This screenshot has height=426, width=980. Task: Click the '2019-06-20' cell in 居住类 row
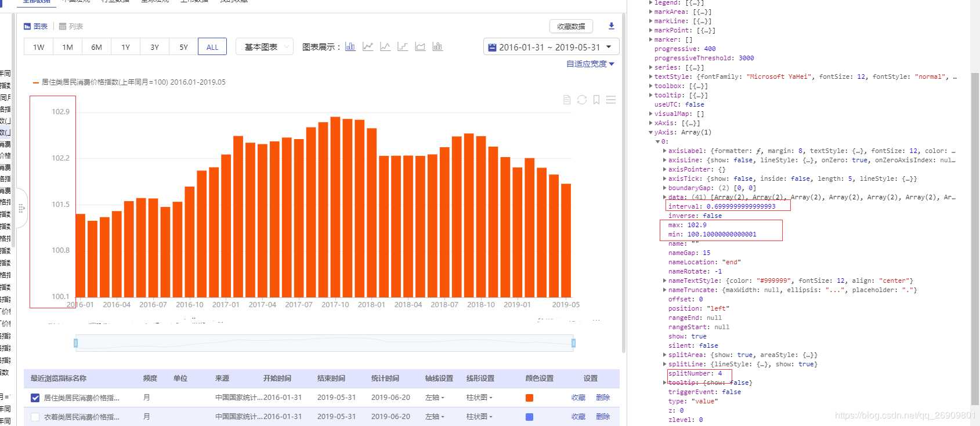(390, 398)
